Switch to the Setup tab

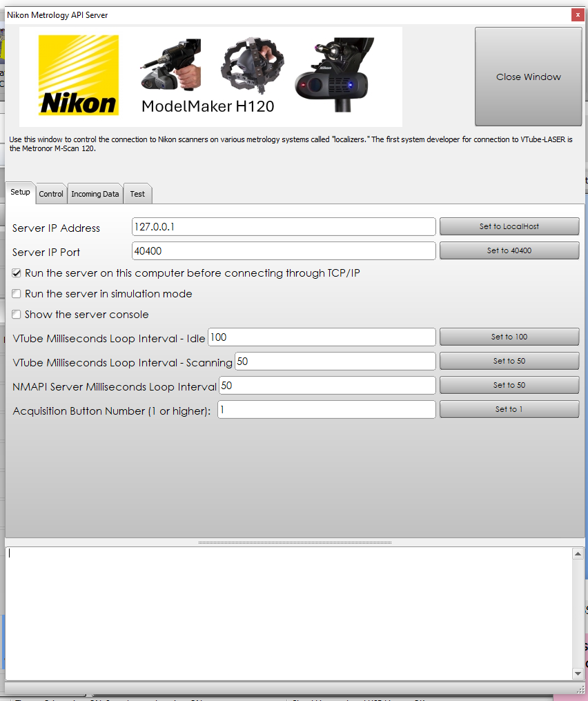pos(20,192)
